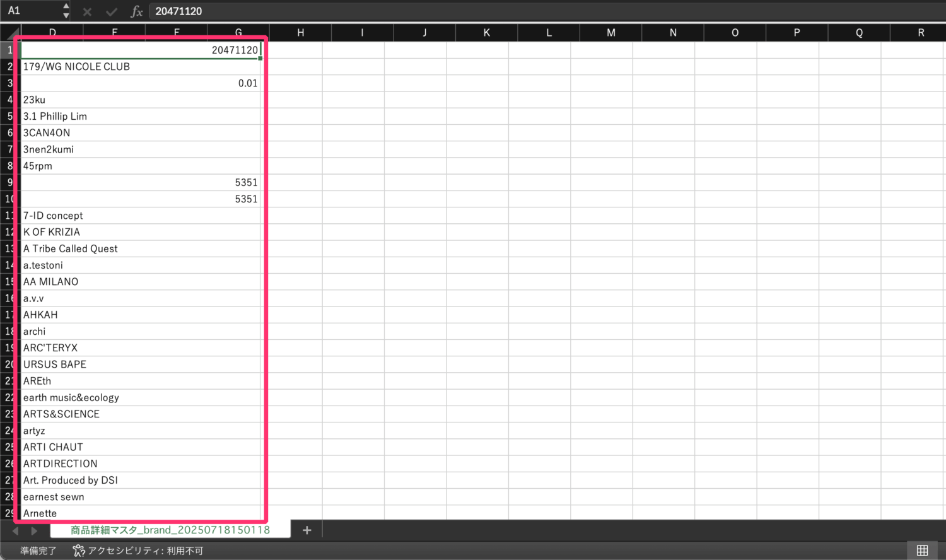946x560 pixels.
Task: Click cell ARTS&SCIENCE
Action: tap(141, 414)
